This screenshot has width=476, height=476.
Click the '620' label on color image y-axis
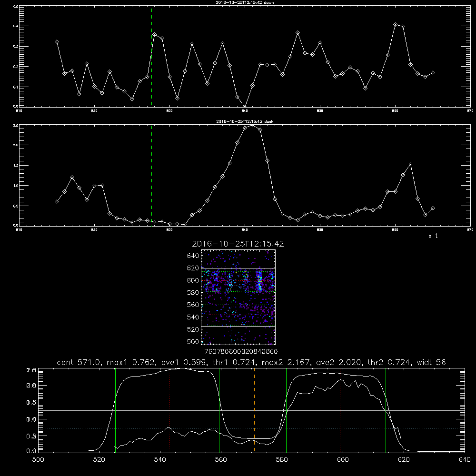(193, 268)
